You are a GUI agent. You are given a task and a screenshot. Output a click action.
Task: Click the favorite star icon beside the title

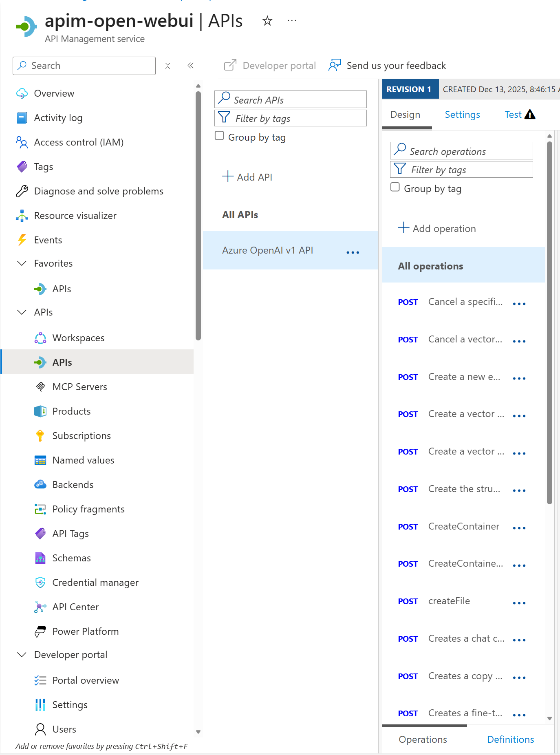[267, 21]
